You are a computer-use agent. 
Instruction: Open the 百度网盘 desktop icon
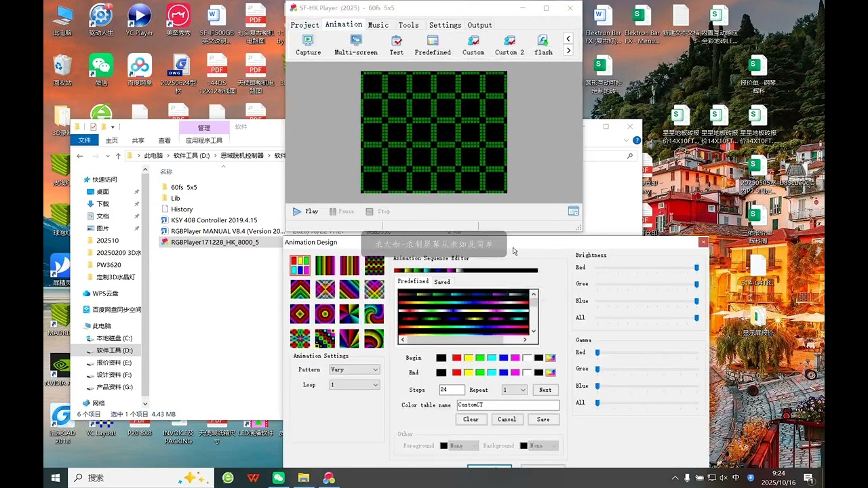tap(139, 70)
